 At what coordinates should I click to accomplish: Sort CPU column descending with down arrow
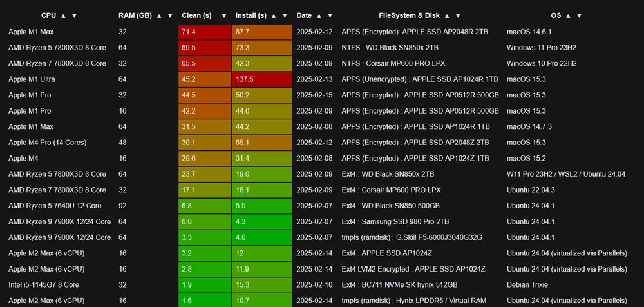pyautogui.click(x=74, y=15)
